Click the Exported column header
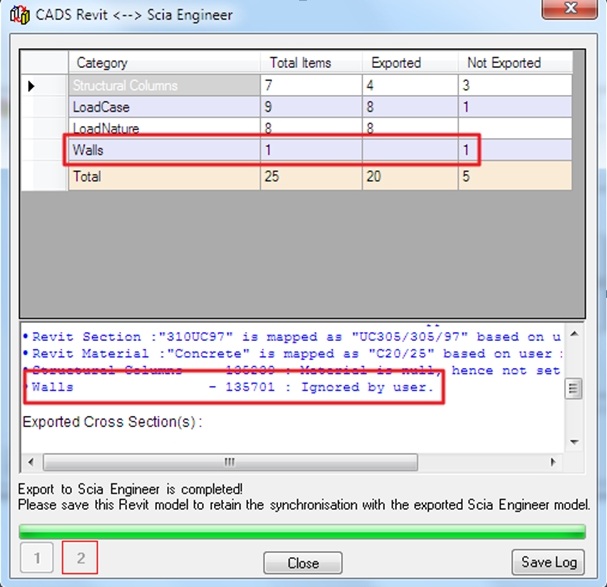The width and height of the screenshot is (607, 587). [410, 62]
